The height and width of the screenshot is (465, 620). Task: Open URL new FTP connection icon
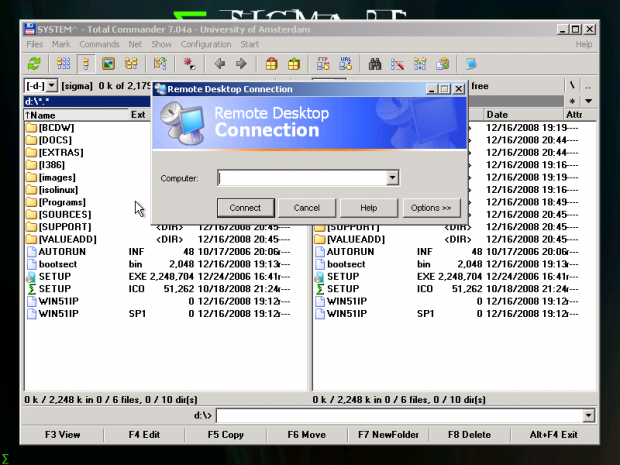(346, 64)
